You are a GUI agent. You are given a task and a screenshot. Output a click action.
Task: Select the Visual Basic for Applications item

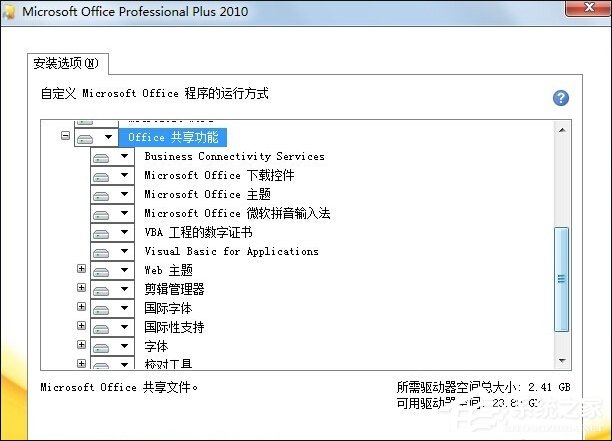pyautogui.click(x=231, y=252)
